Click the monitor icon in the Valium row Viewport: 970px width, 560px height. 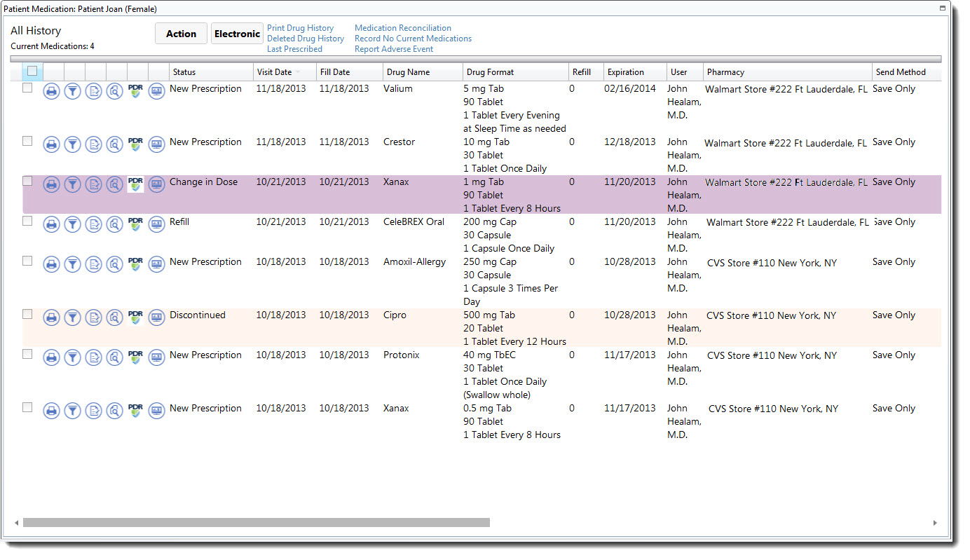[156, 90]
